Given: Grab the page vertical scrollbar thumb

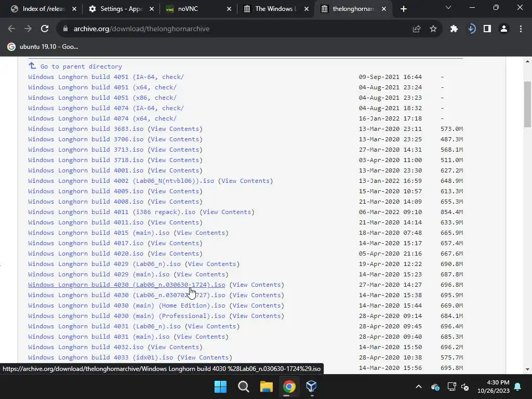Looking at the screenshot, I should click(527, 104).
